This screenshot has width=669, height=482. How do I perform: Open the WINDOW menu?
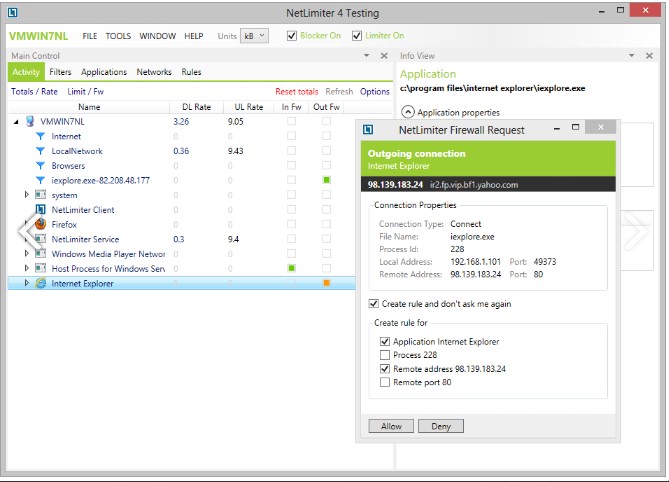point(157,36)
